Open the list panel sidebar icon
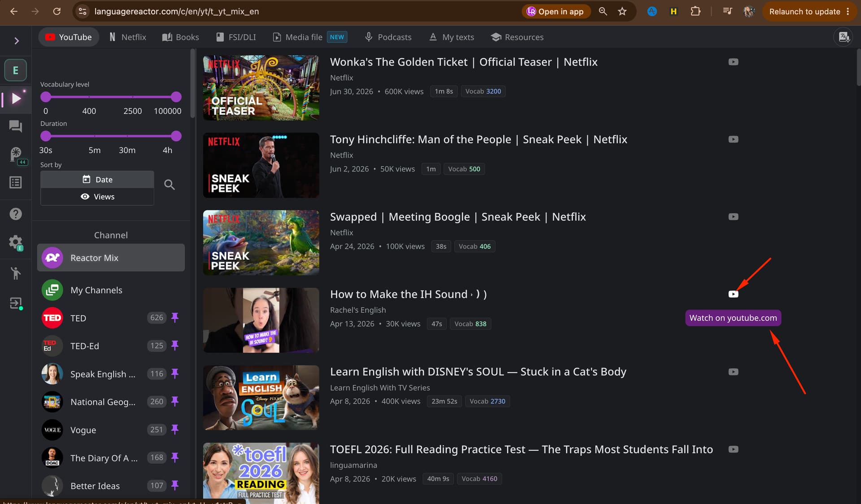This screenshot has height=504, width=861. click(x=16, y=182)
